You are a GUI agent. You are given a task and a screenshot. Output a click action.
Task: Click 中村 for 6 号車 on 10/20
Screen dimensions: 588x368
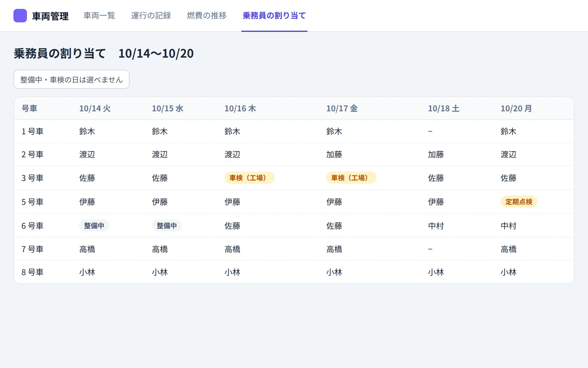tap(508, 226)
